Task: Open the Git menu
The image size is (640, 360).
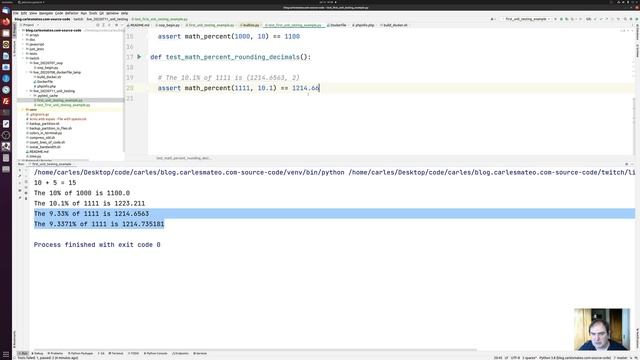Action: (x=102, y=13)
